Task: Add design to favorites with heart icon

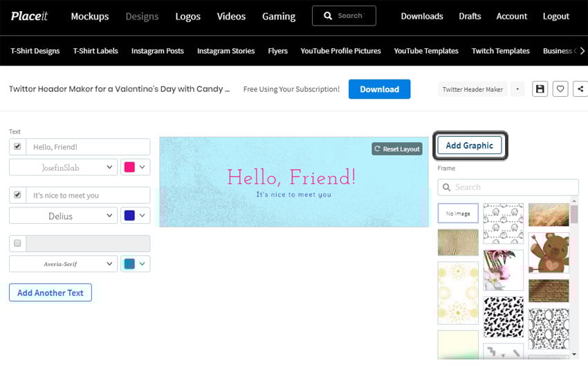Action: [560, 89]
